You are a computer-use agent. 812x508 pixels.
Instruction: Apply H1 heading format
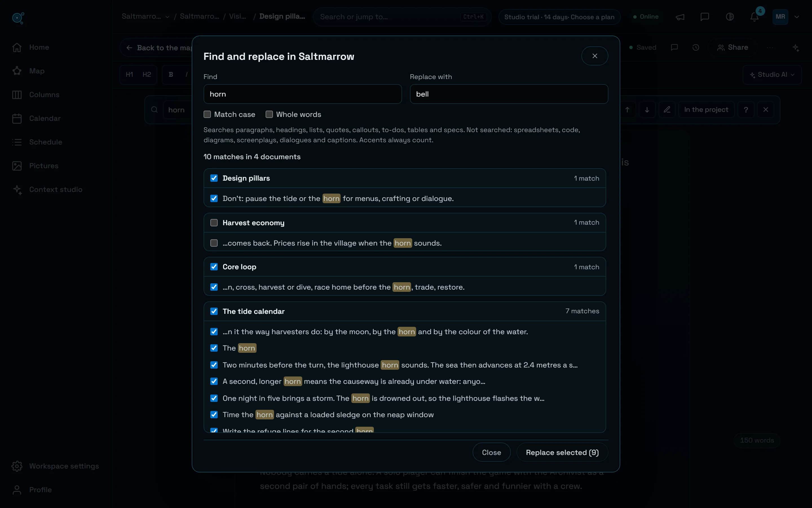[129, 75]
